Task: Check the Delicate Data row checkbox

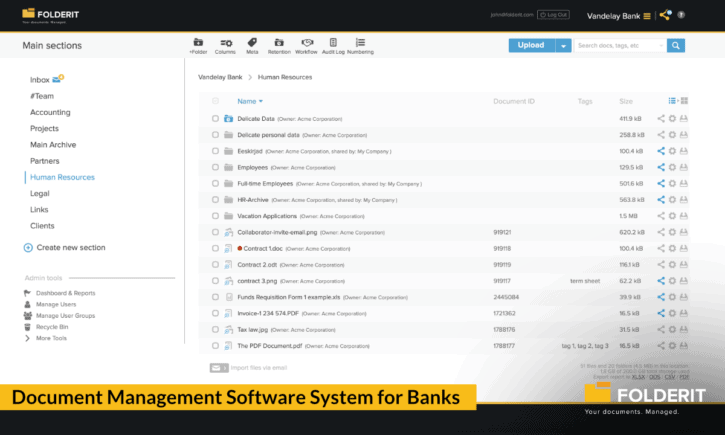Action: pos(215,119)
